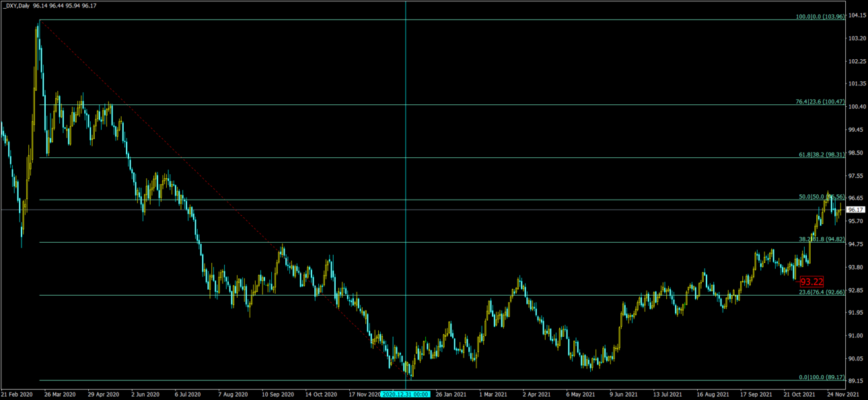Select Fibonacci level label 76.4|23.6 (100.47)
This screenshot has width=868, height=400.
(x=820, y=102)
